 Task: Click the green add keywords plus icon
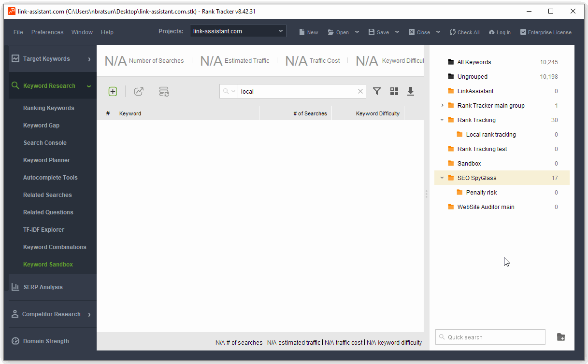[113, 91]
